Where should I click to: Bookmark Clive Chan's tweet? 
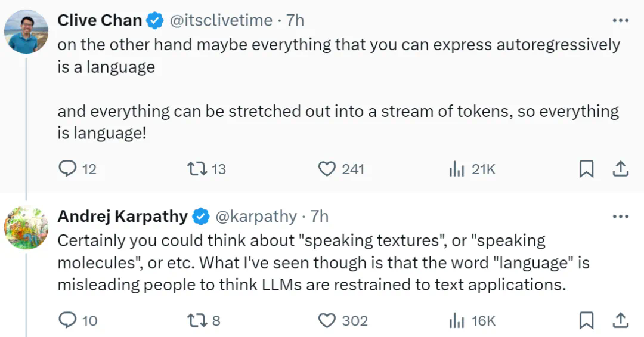(x=587, y=169)
